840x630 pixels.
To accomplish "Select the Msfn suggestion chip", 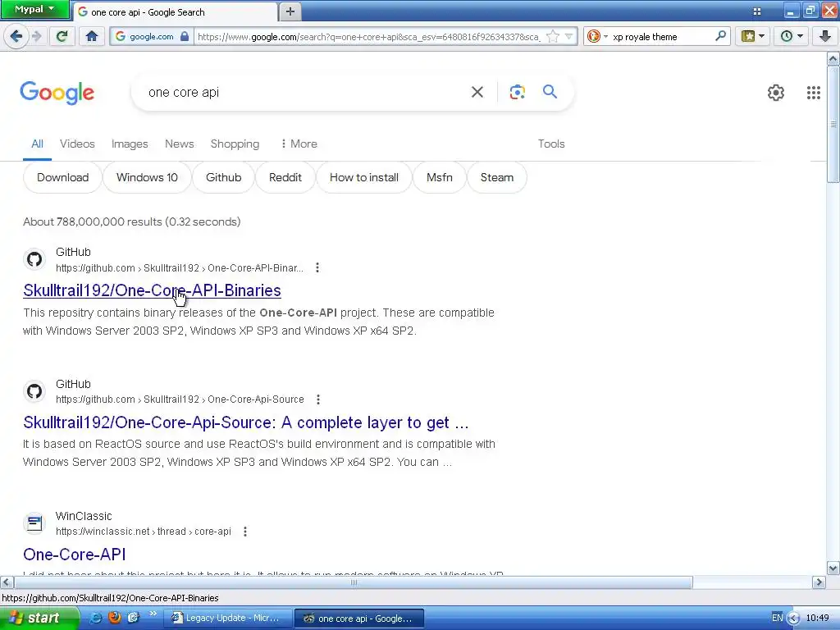I will 440,177.
